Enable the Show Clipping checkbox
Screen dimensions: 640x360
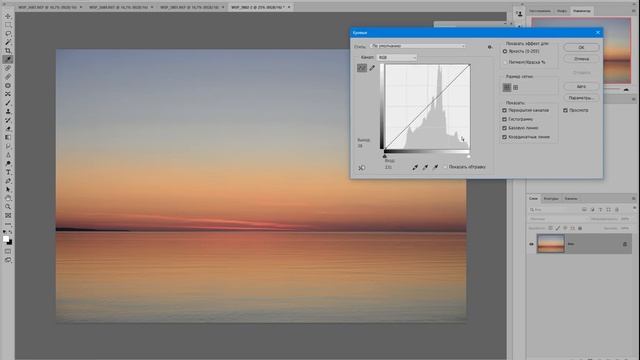[x=445, y=167]
